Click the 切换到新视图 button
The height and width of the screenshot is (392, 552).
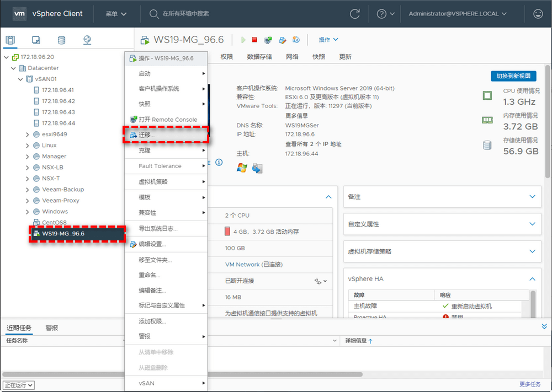[513, 76]
